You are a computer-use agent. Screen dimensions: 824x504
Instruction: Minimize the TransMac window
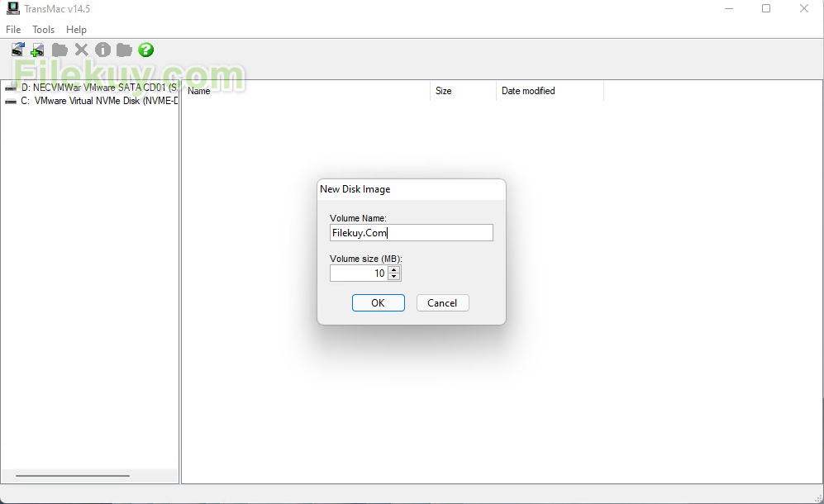729,8
